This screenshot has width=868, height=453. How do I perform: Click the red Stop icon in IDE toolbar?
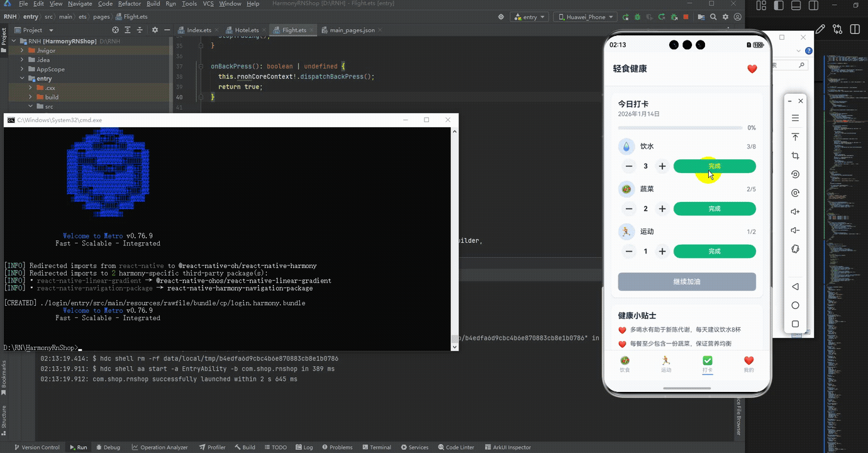point(685,17)
